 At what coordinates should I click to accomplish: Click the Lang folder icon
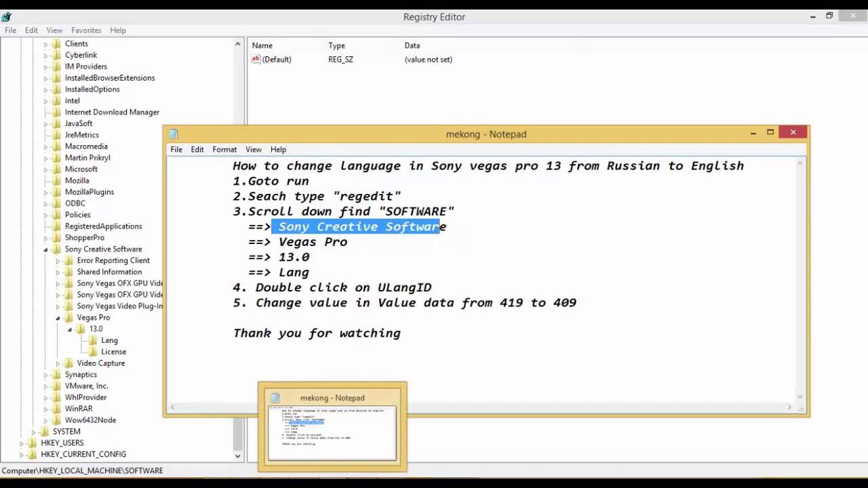(94, 340)
